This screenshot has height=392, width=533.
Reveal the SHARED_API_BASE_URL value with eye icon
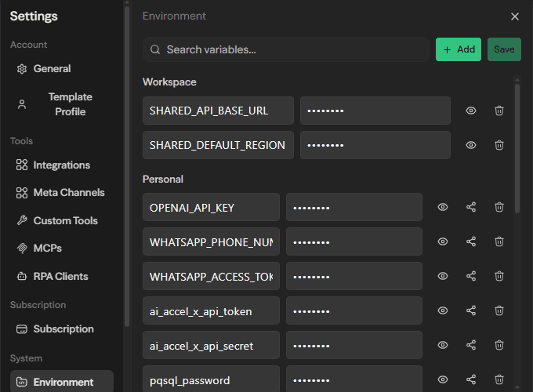[x=471, y=111]
